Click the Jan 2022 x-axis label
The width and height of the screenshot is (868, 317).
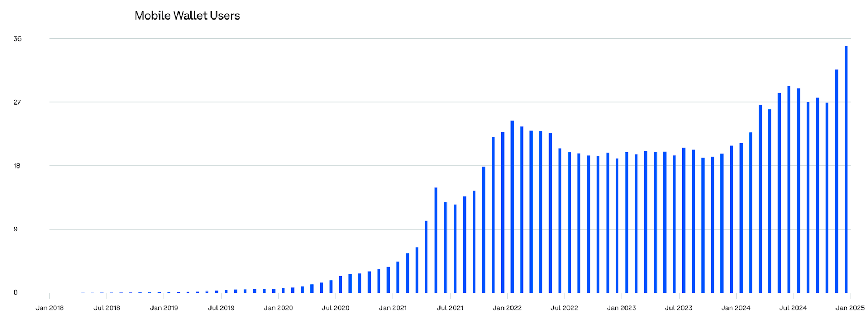tap(507, 308)
